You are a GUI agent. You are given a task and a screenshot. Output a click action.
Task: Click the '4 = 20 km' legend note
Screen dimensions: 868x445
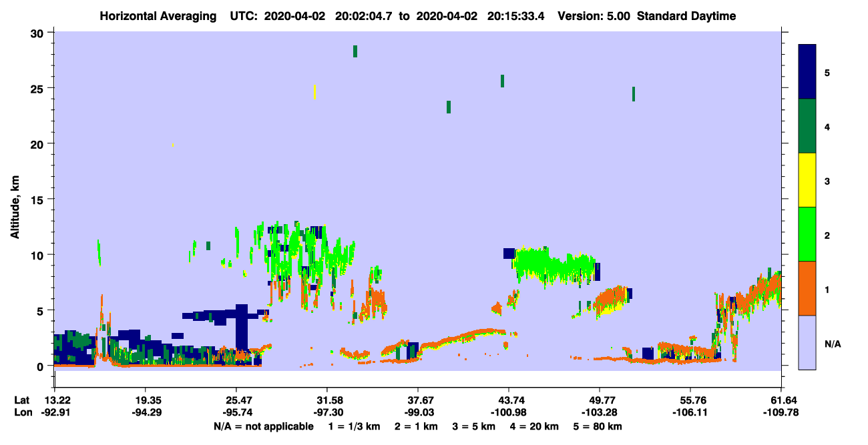point(533,426)
